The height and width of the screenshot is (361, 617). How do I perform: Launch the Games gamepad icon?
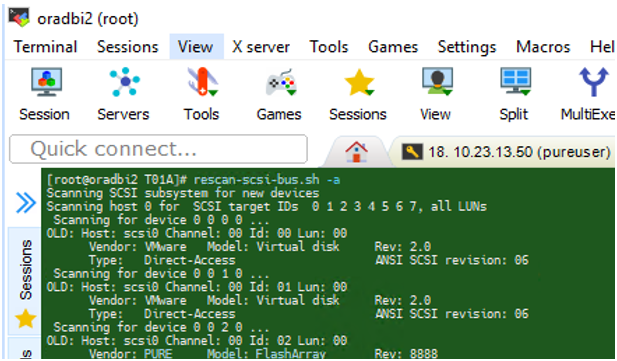(x=281, y=82)
